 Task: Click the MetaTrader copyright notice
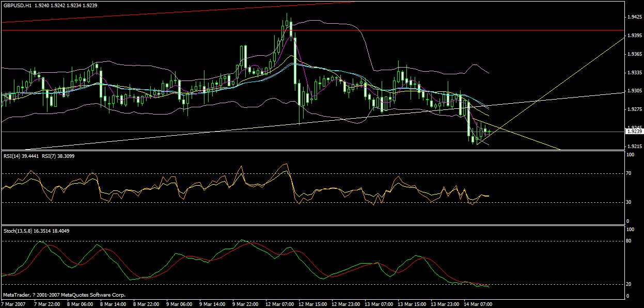click(x=64, y=295)
